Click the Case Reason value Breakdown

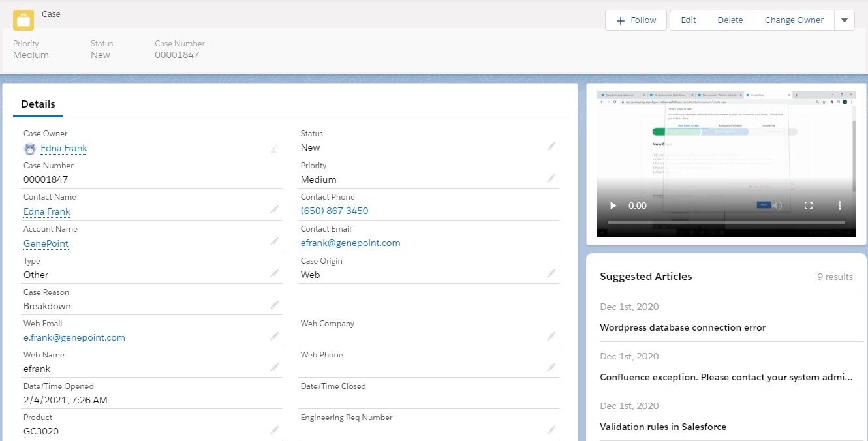point(47,306)
